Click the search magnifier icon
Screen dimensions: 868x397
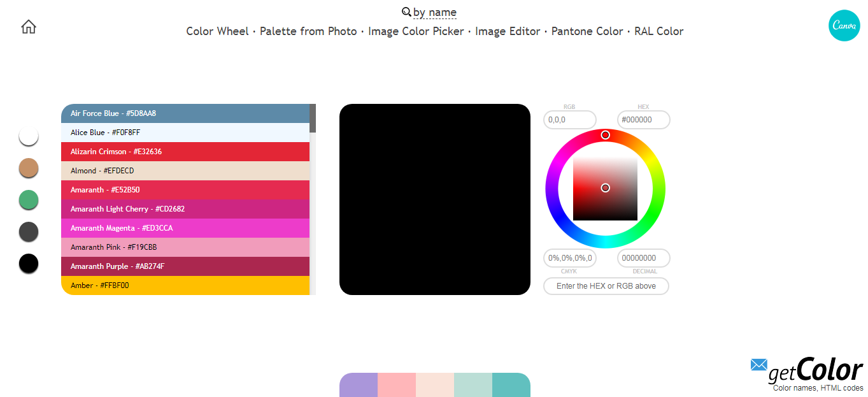click(406, 11)
